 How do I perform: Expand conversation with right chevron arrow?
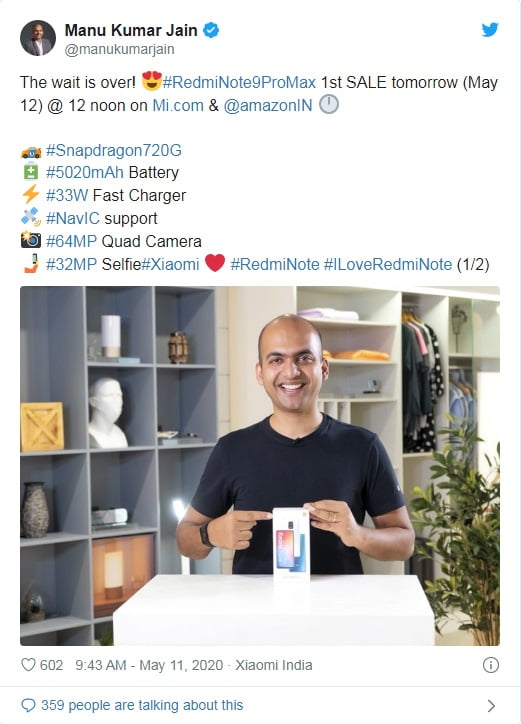coord(491,706)
